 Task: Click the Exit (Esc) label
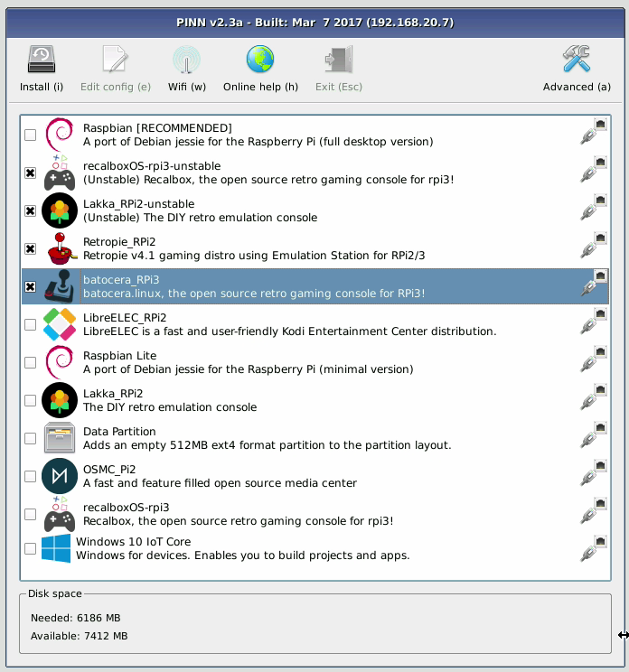click(x=339, y=87)
